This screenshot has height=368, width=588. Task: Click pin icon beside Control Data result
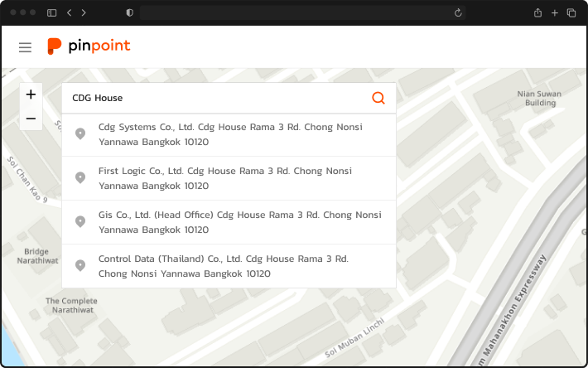80,265
